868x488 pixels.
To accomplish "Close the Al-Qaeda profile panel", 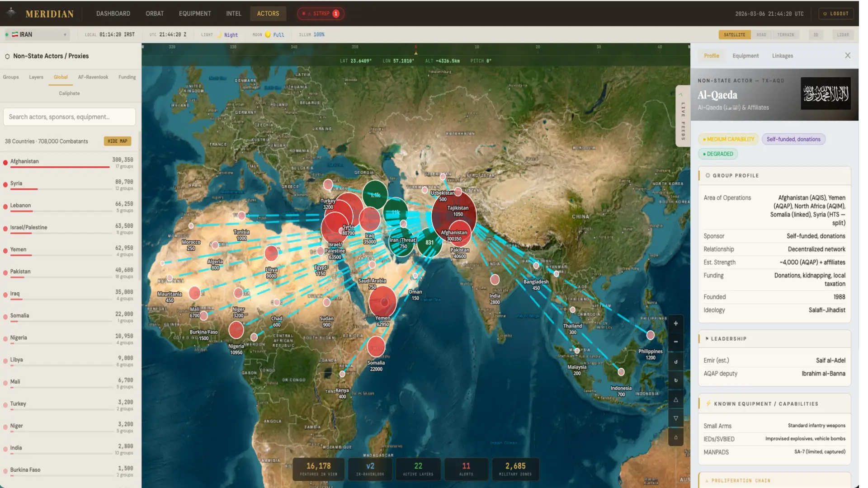I will [x=847, y=56].
